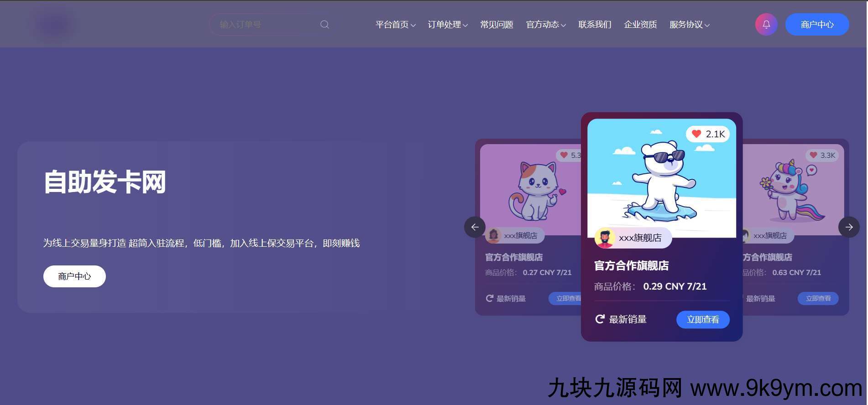Image resolution: width=868 pixels, height=405 pixels.
Task: Click heart icon on 2.1K badge
Action: coord(696,134)
